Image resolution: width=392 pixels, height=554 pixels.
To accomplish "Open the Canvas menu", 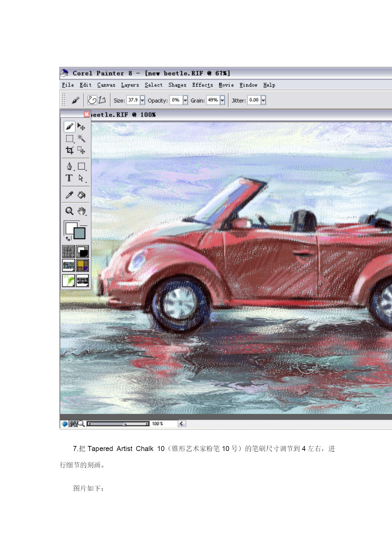I will 106,85.
